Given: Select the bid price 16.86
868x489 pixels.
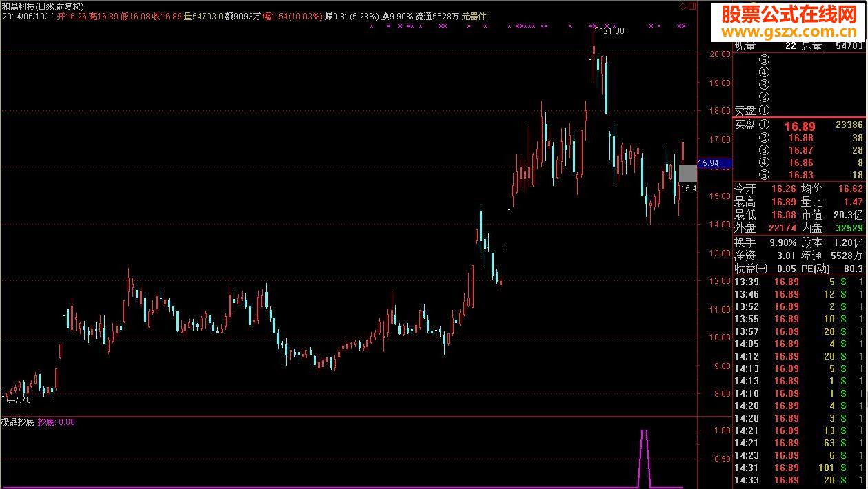Looking at the screenshot, I should coord(800,163).
